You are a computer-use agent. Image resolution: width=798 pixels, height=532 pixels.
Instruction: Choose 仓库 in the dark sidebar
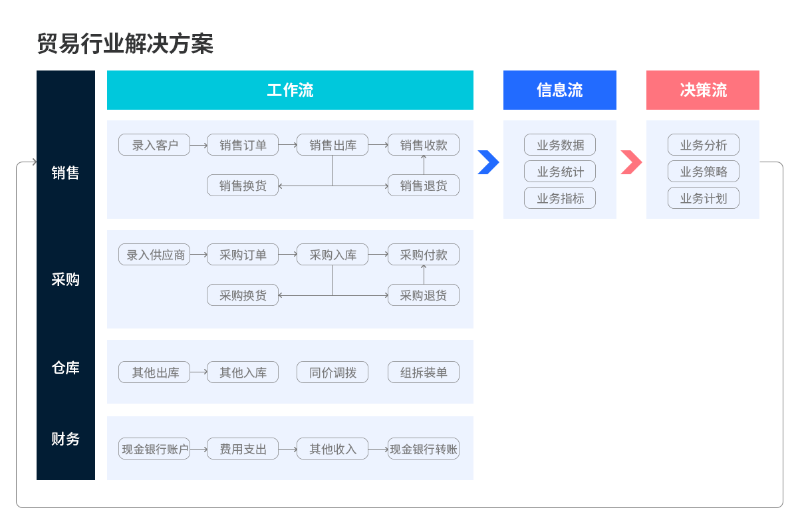coord(65,368)
